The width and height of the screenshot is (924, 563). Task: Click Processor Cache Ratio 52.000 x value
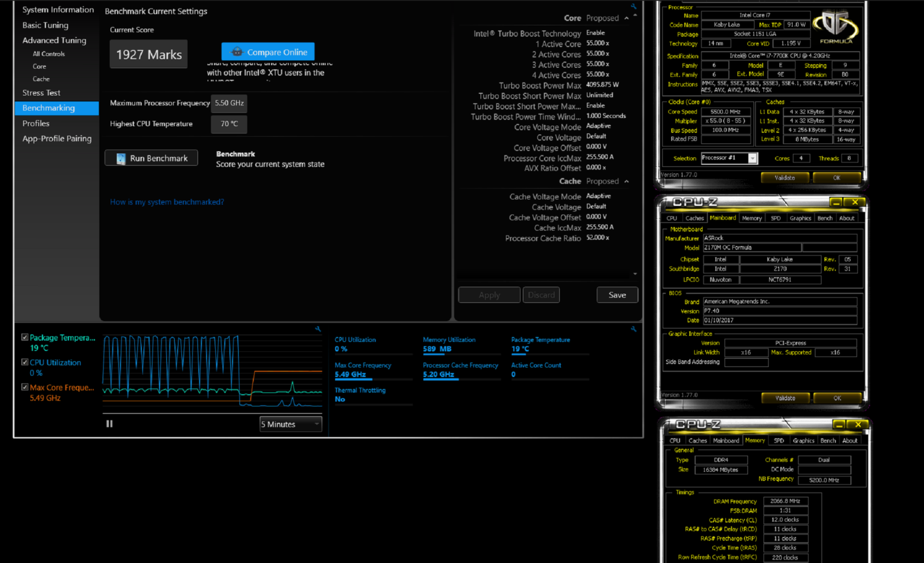tap(597, 237)
